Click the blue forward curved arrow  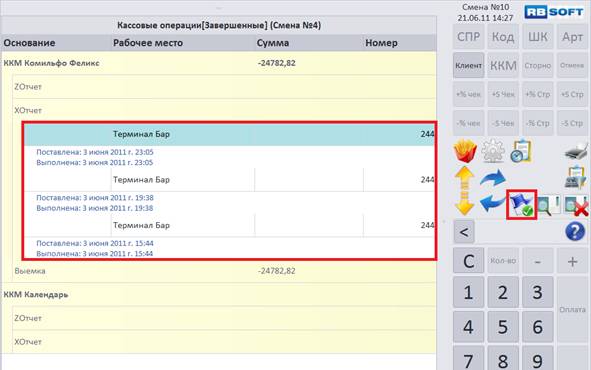493,178
